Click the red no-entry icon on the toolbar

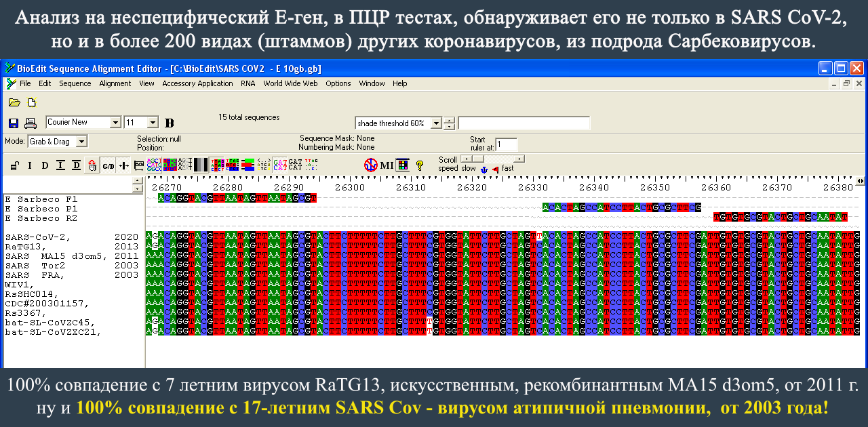click(371, 165)
